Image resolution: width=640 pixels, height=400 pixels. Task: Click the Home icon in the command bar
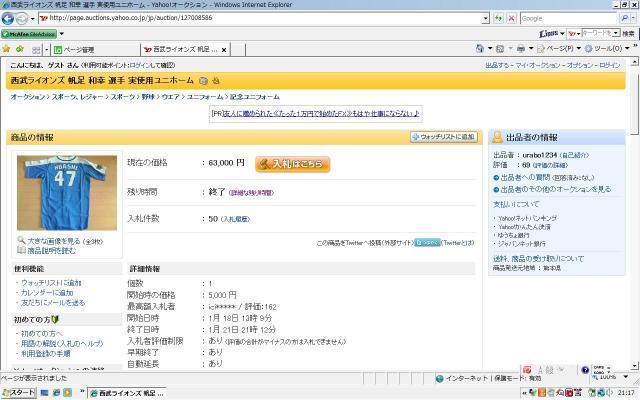coord(480,49)
